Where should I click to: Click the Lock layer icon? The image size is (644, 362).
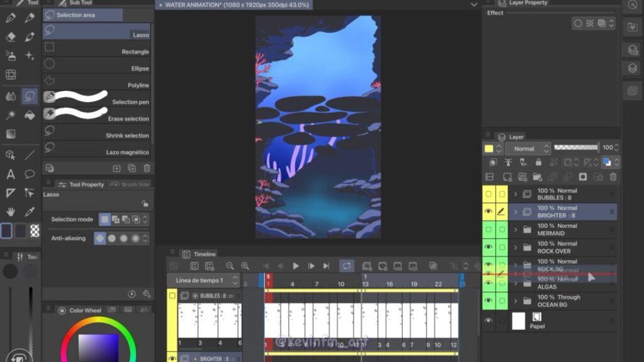tap(538, 163)
